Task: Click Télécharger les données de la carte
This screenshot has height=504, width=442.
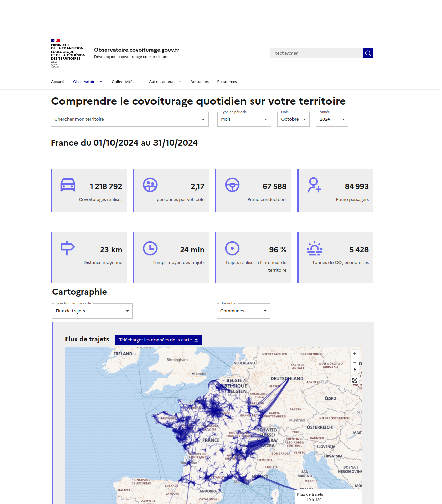Action: point(158,340)
